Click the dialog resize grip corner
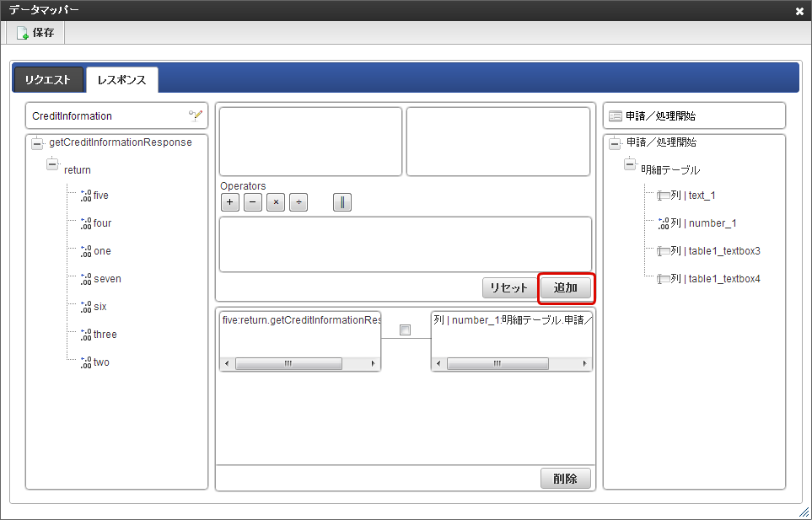 804,512
